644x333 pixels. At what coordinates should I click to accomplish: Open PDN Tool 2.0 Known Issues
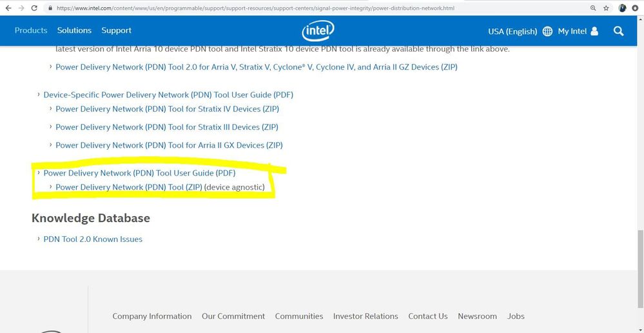[x=93, y=239]
